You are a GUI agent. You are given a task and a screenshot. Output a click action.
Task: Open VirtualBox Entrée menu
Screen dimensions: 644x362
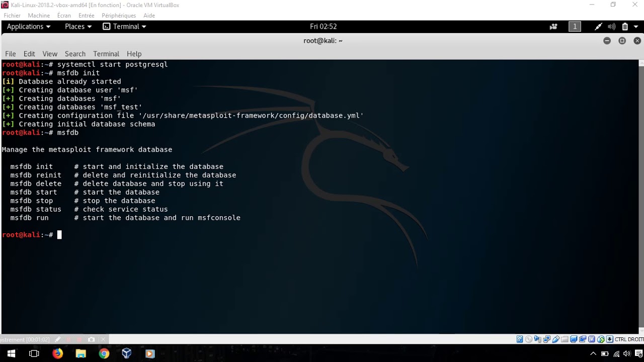click(x=87, y=16)
